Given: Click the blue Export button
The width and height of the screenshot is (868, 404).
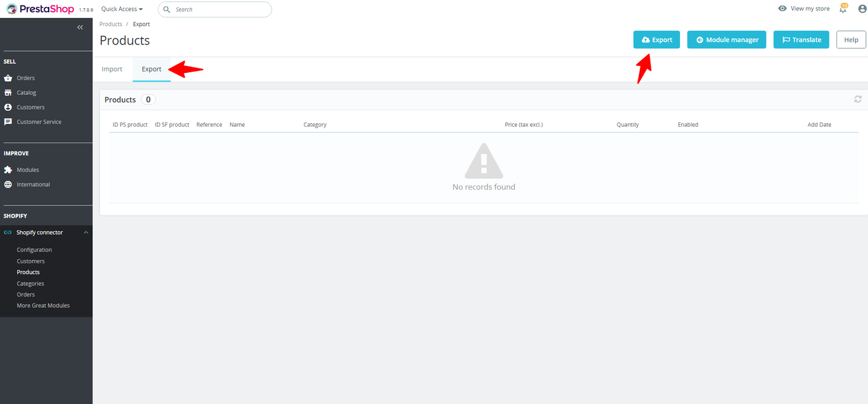Looking at the screenshot, I should pos(656,40).
